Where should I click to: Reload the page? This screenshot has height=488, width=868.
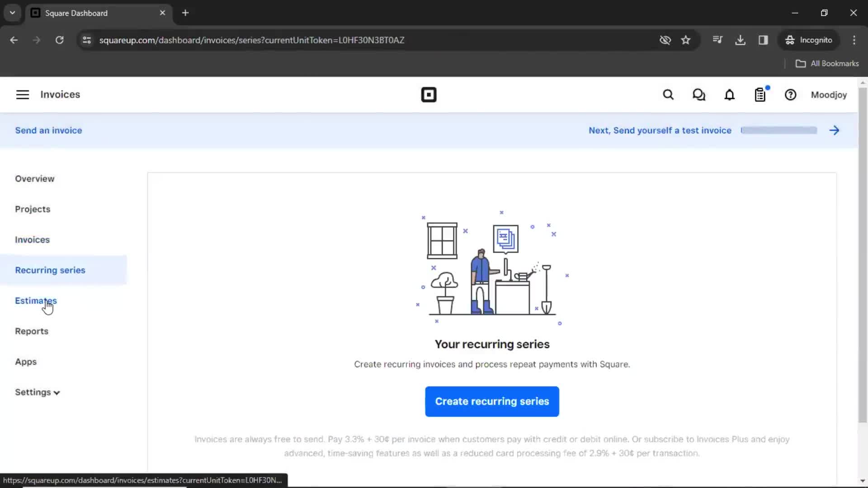[59, 40]
